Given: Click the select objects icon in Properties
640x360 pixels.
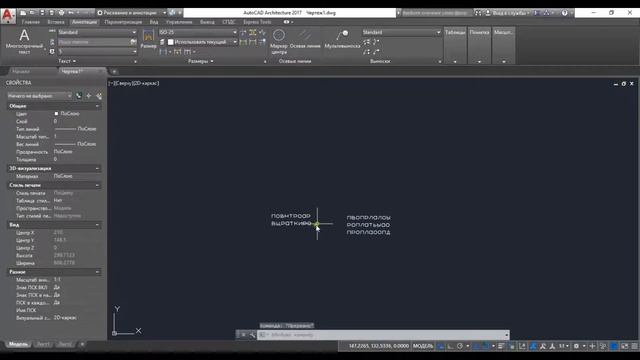Looking at the screenshot, I should click(89, 96).
